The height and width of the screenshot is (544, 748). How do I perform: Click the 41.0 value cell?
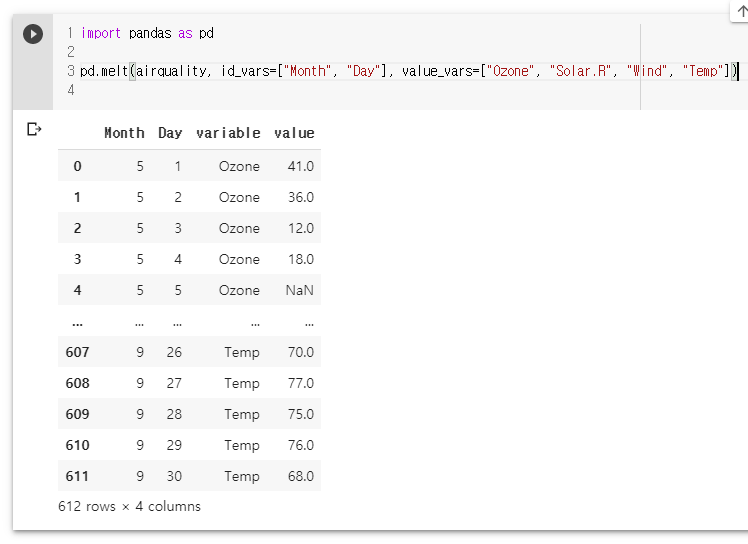(x=301, y=166)
